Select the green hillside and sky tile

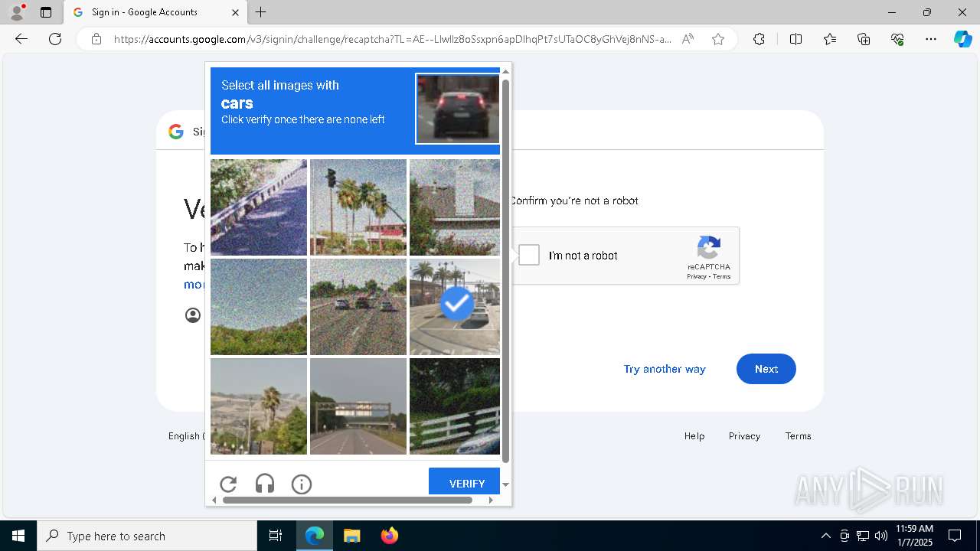(x=259, y=307)
